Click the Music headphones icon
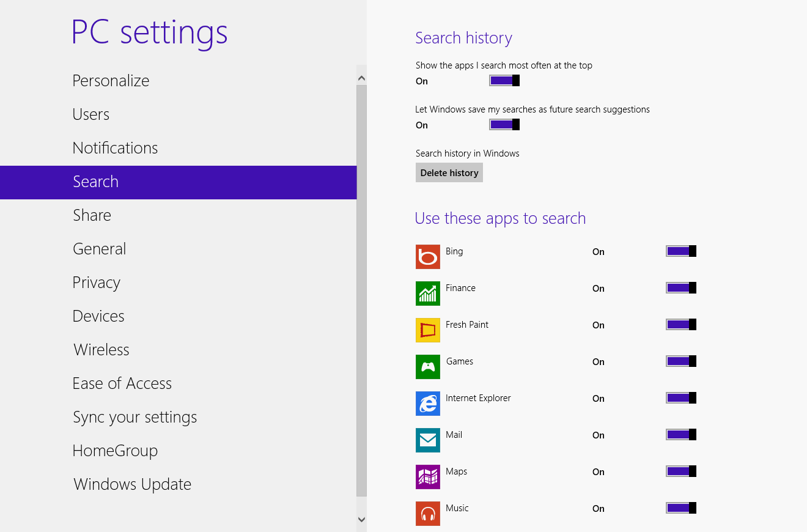Viewport: 807px width, 532px height. pyautogui.click(x=428, y=514)
